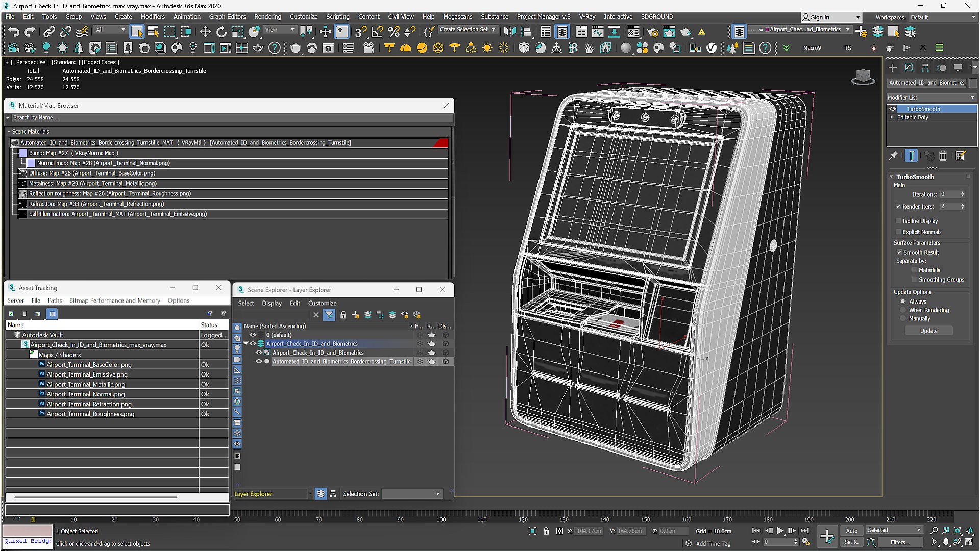The width and height of the screenshot is (980, 551).
Task: Open Modifier List dropdown
Action: click(931, 97)
